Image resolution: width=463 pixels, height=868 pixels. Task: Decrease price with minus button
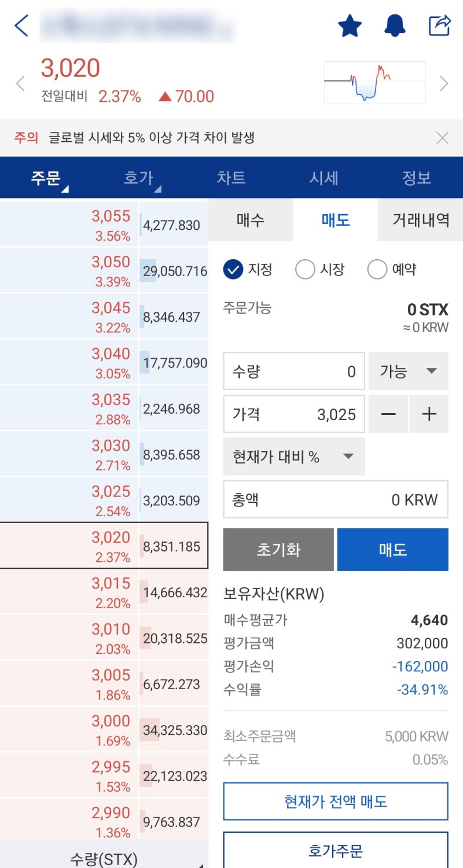388,414
